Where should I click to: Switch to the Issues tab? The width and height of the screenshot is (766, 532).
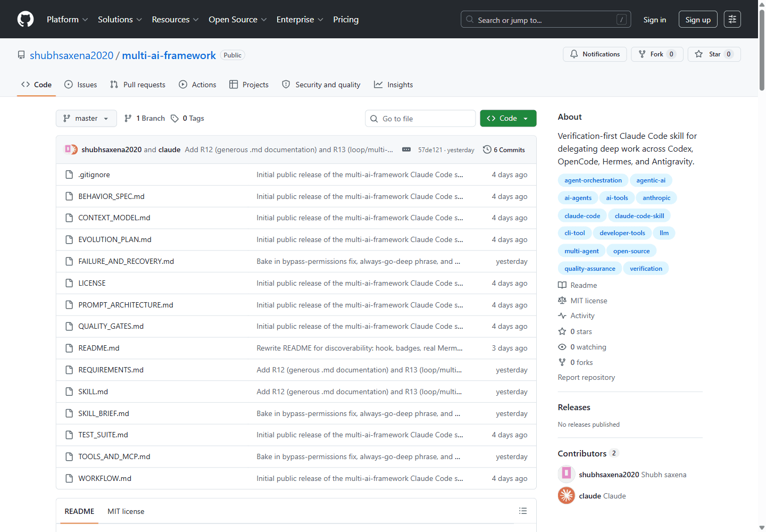[81, 85]
